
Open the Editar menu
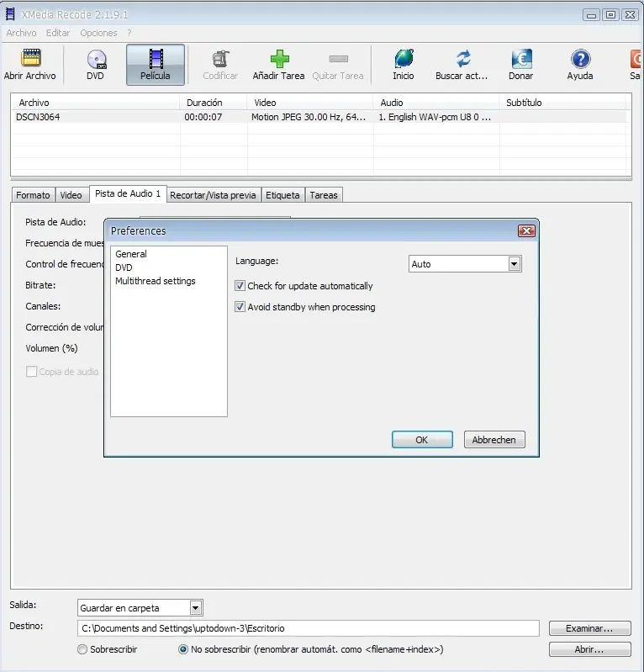tap(58, 33)
